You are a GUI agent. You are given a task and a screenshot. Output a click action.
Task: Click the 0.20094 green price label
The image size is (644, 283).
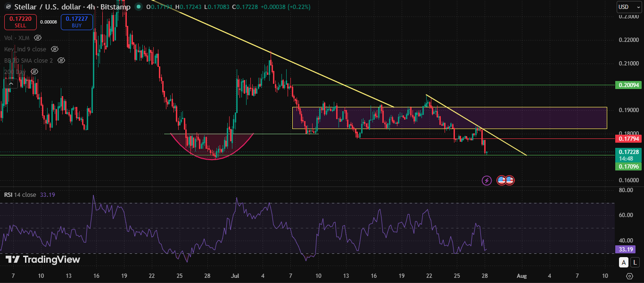(x=628, y=85)
